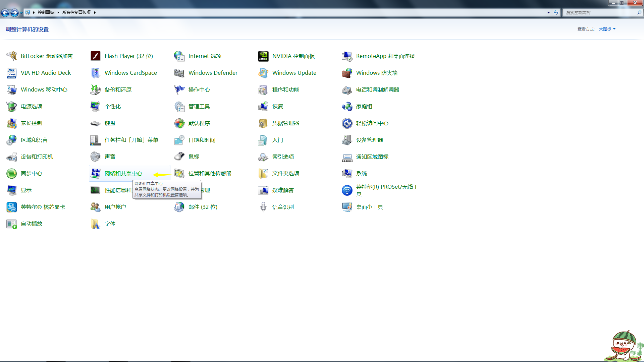Launch the NVIDIA 控制面板 icon
Viewport: 644px width, 362px height.
click(x=263, y=56)
